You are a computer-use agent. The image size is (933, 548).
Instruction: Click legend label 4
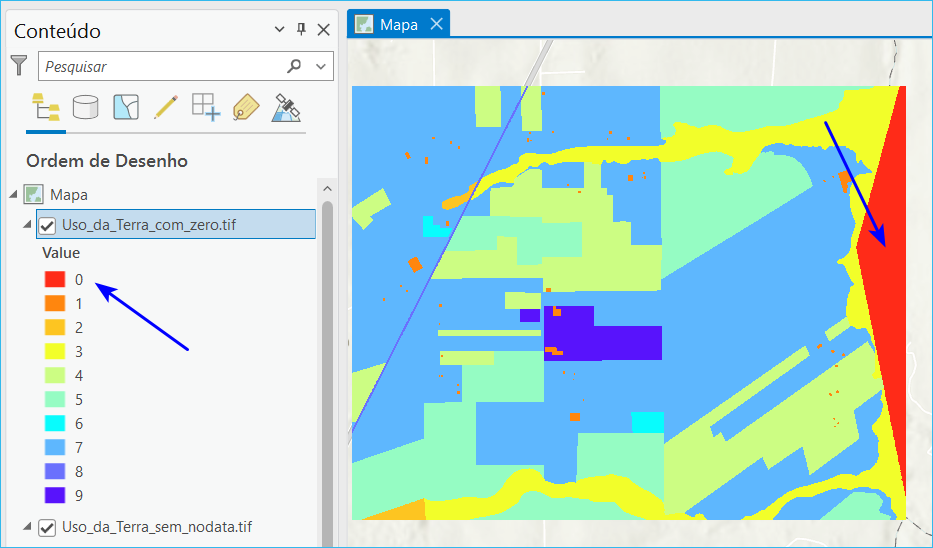[x=79, y=375]
